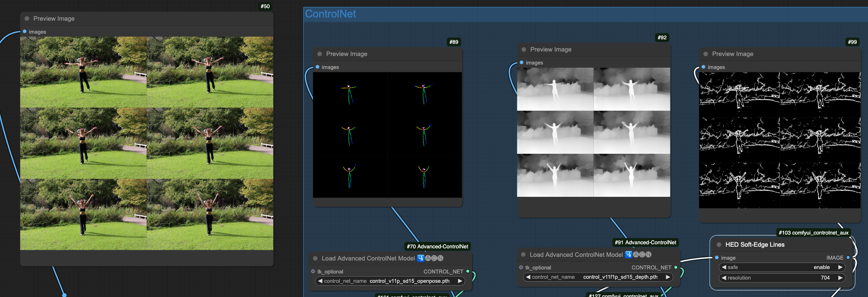Viewport: 868px width, 297px height.
Task: Click tk_optional input port on depth loader node
Action: point(521,267)
